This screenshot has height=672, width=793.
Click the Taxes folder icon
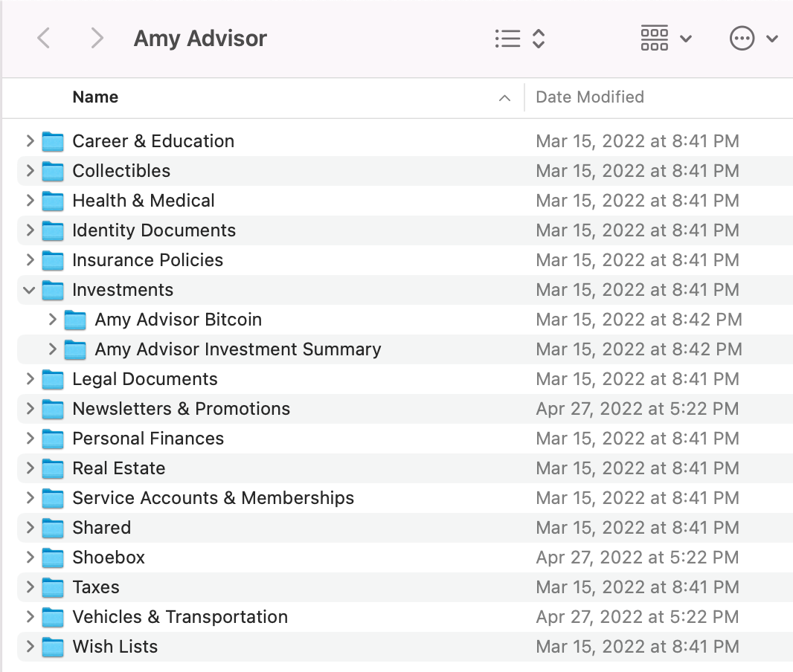pyautogui.click(x=53, y=587)
